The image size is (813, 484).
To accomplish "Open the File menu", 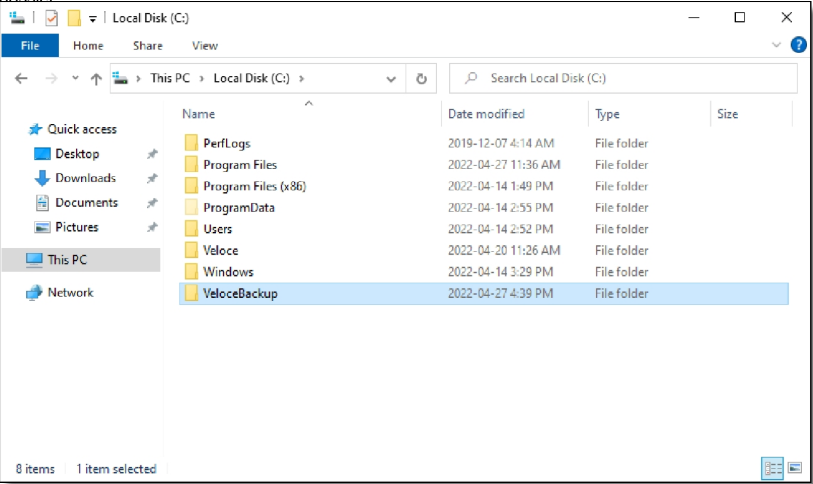I will 30,45.
